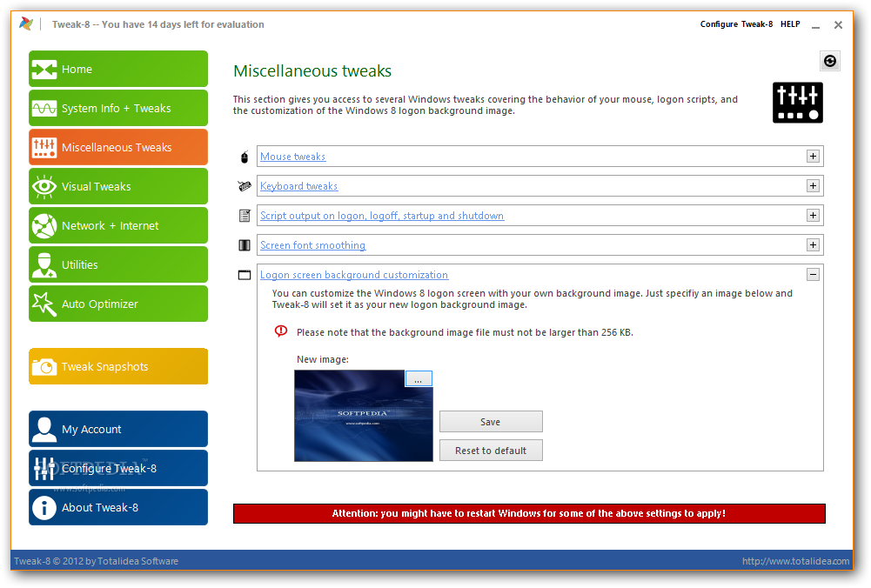Screen dimensions: 871x588
Task: Click the Keyboard tweaks link
Action: pos(298,186)
